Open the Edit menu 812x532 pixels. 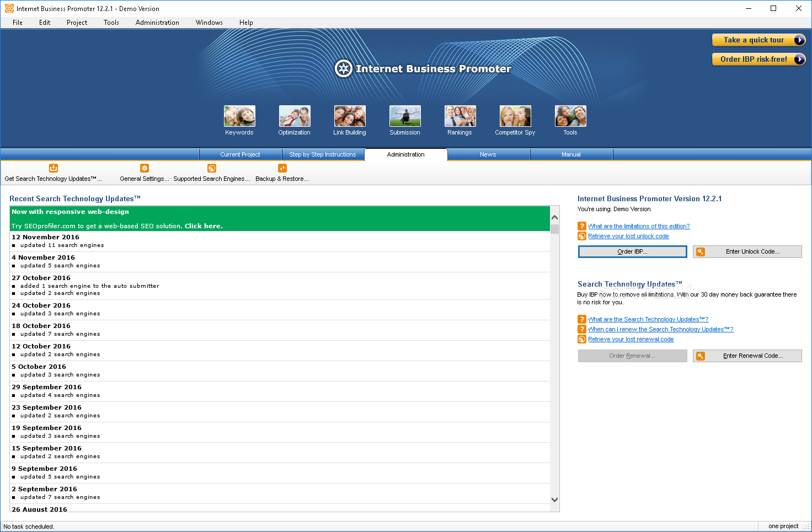(45, 23)
